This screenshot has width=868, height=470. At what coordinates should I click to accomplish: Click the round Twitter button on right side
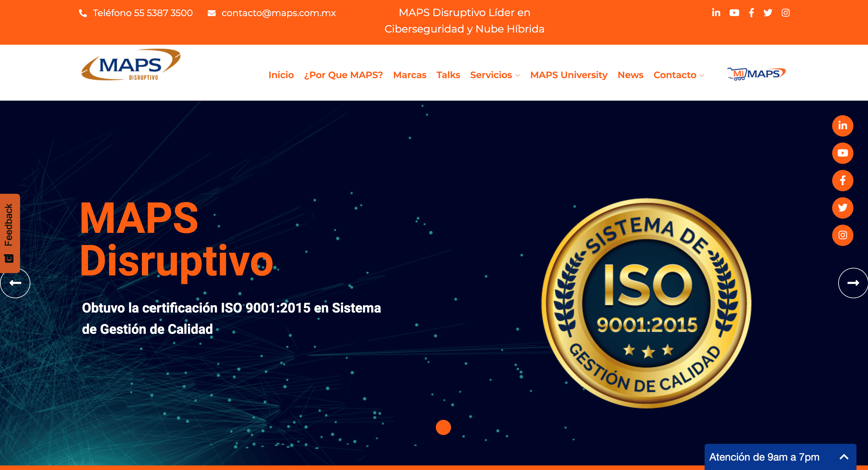pyautogui.click(x=843, y=208)
